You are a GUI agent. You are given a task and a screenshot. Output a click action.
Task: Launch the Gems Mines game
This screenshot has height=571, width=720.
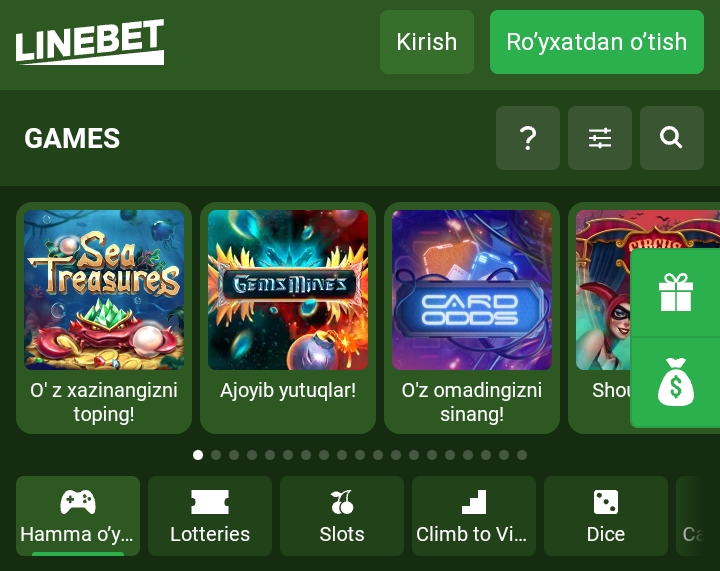[x=288, y=318]
